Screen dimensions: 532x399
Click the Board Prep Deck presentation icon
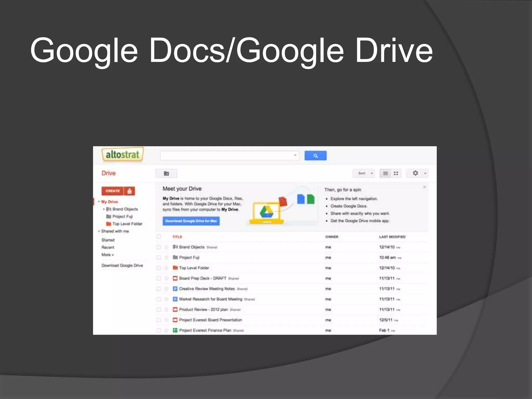pyautogui.click(x=175, y=278)
